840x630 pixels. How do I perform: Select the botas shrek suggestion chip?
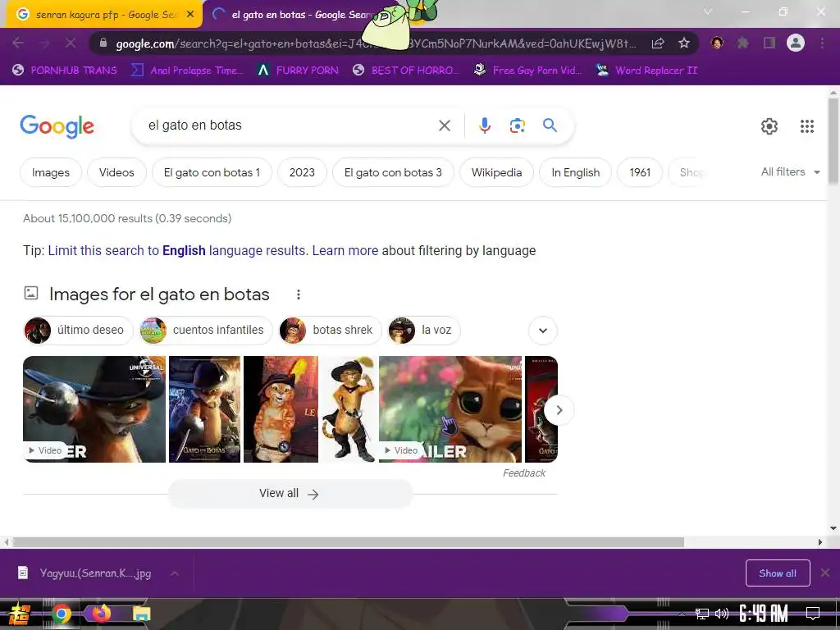point(330,330)
